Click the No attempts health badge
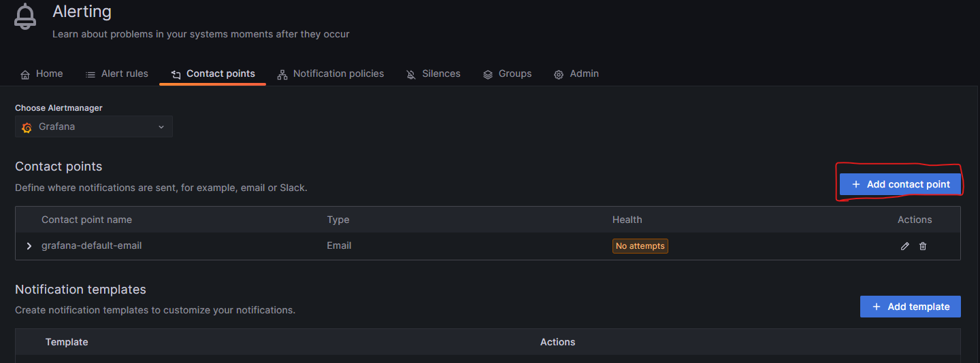 [x=640, y=246]
